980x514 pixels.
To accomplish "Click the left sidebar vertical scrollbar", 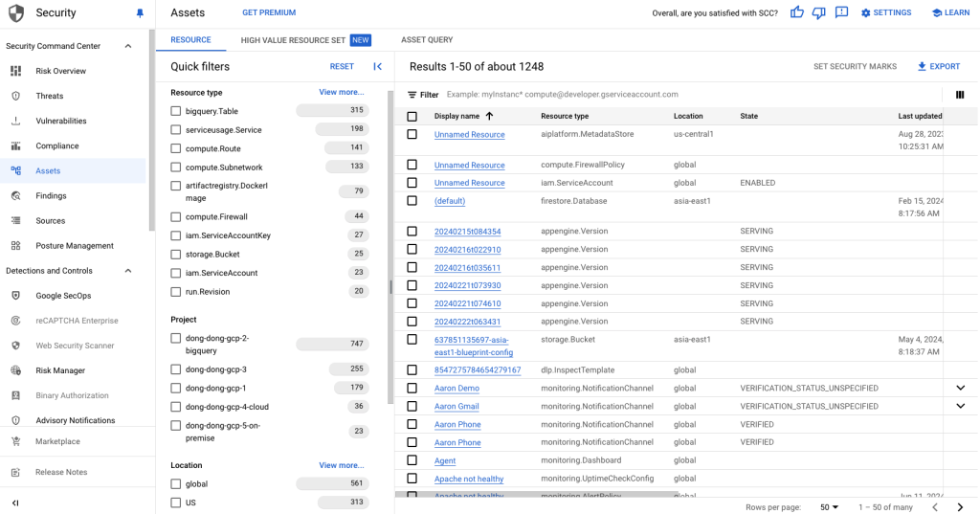I will coord(151,131).
